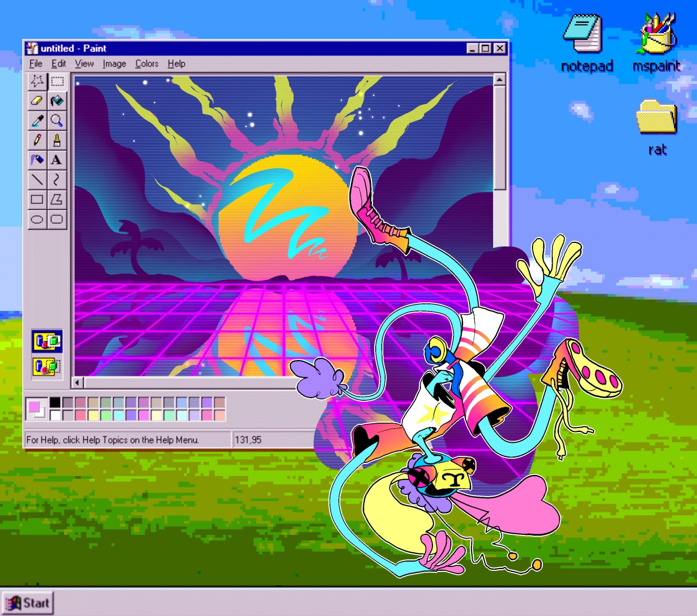
Task: Choose the Pencil tool
Action: (37, 141)
